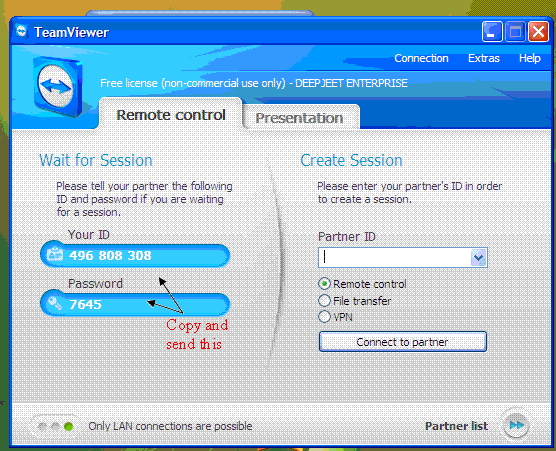Click the ID card icon beside Your ID
The image size is (556, 451).
click(55, 255)
